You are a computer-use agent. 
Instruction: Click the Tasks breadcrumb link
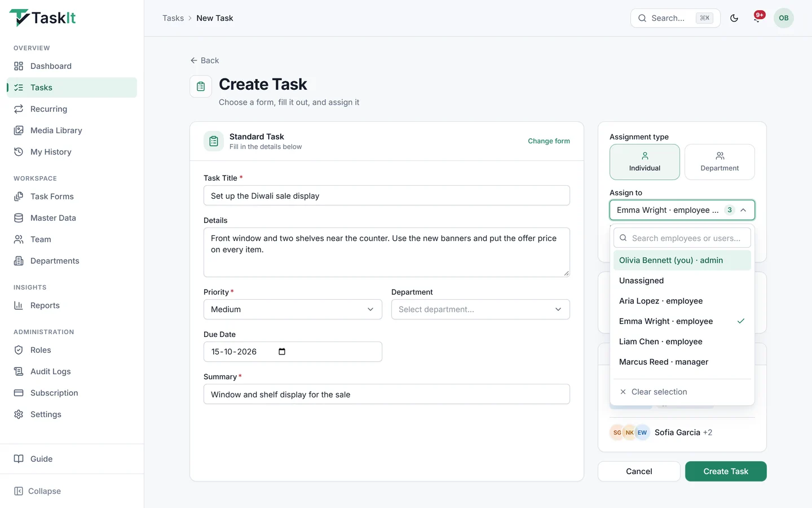coord(173,18)
